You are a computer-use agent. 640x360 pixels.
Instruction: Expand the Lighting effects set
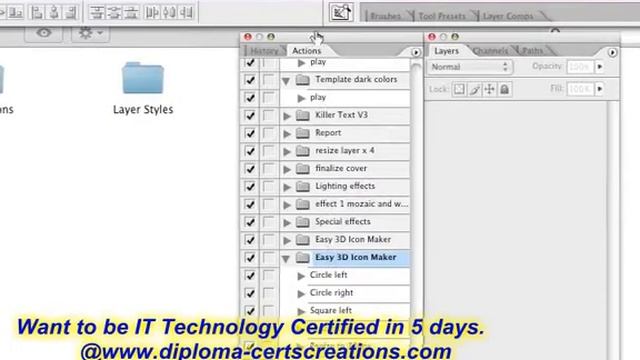pyautogui.click(x=287, y=187)
